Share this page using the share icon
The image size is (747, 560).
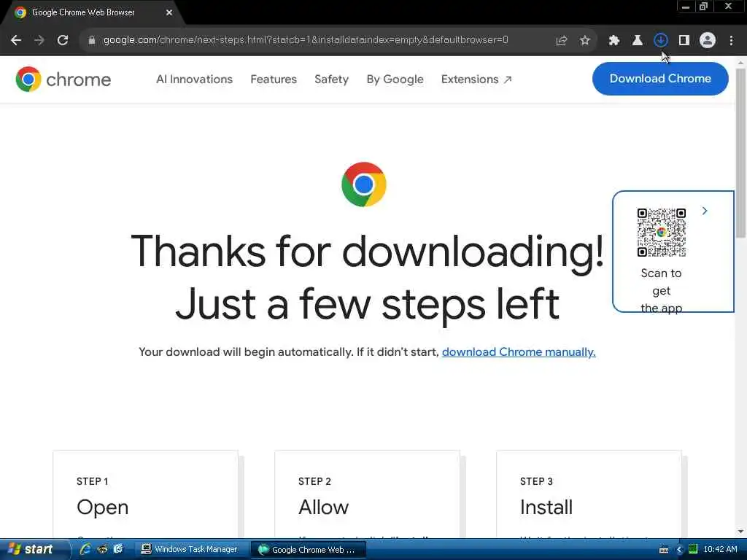point(561,41)
